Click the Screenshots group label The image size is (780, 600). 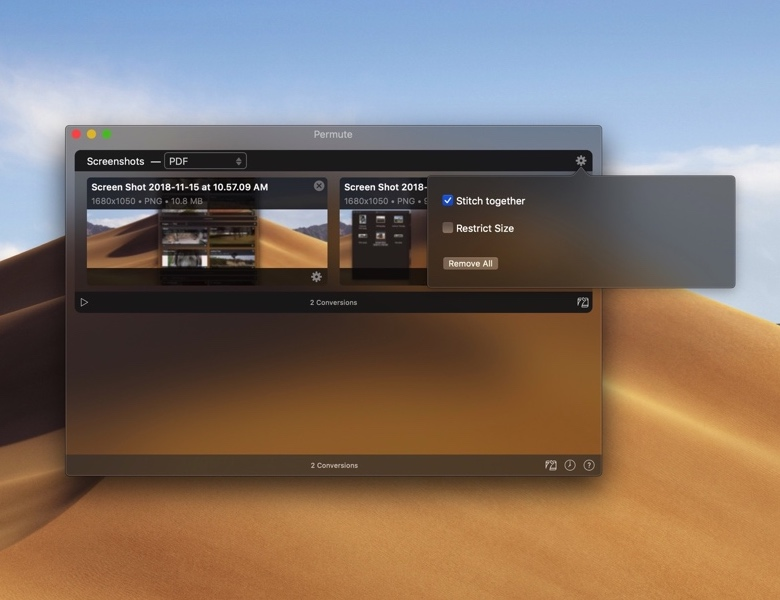tap(115, 161)
